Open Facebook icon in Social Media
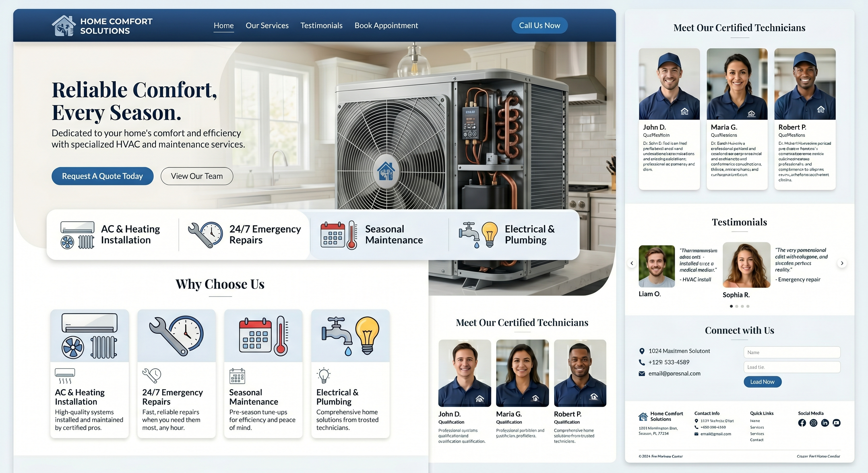The height and width of the screenshot is (473, 868). click(802, 423)
